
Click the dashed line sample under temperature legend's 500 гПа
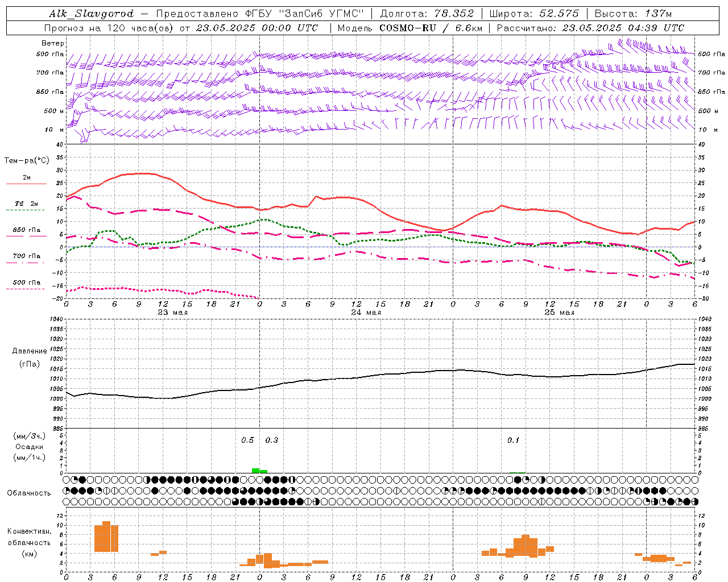[x=26, y=289]
